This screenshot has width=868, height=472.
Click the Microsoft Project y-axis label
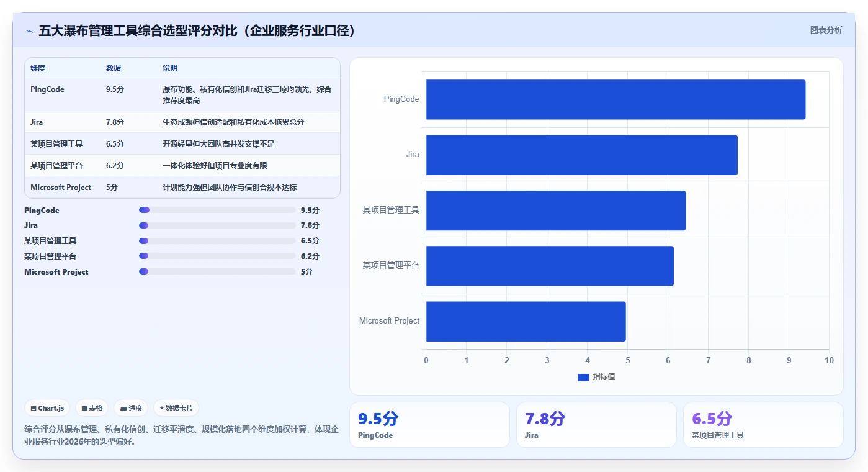[x=389, y=321]
